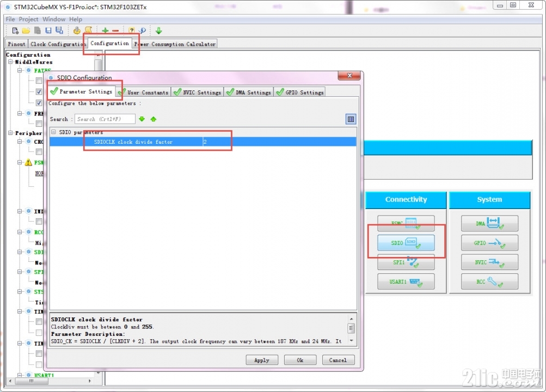Click the green plus toolbar icon

click(x=105, y=30)
